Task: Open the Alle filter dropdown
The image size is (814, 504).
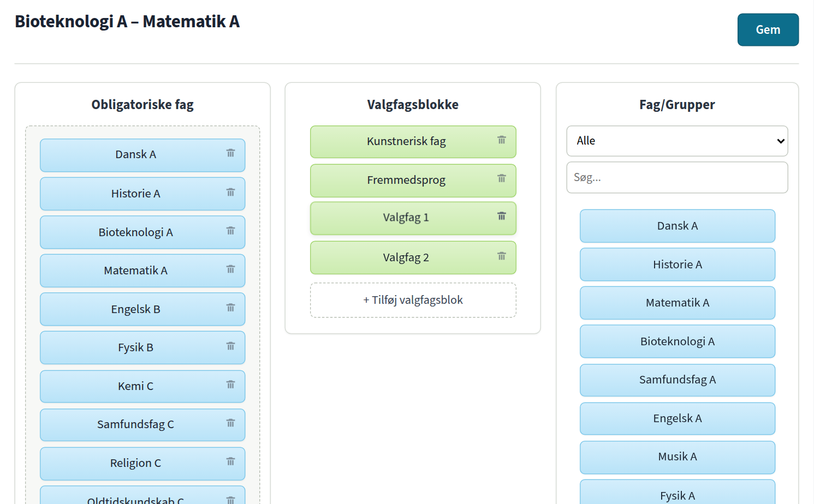Action: (677, 141)
